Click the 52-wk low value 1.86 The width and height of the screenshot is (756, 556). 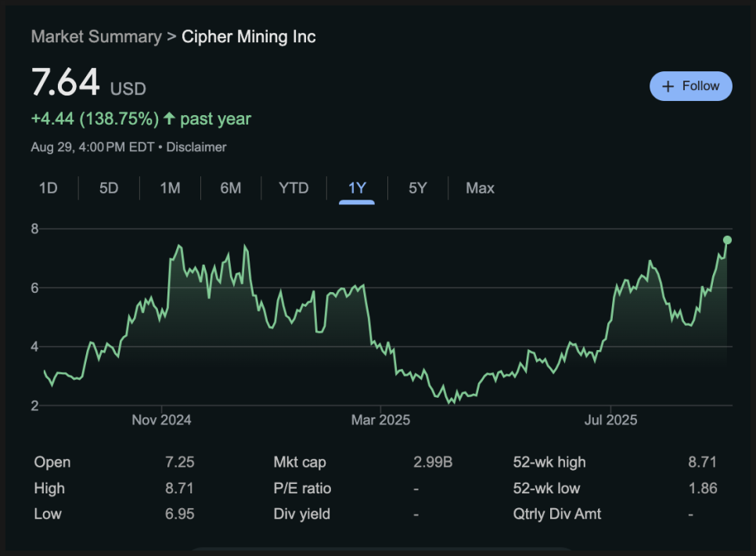point(703,488)
